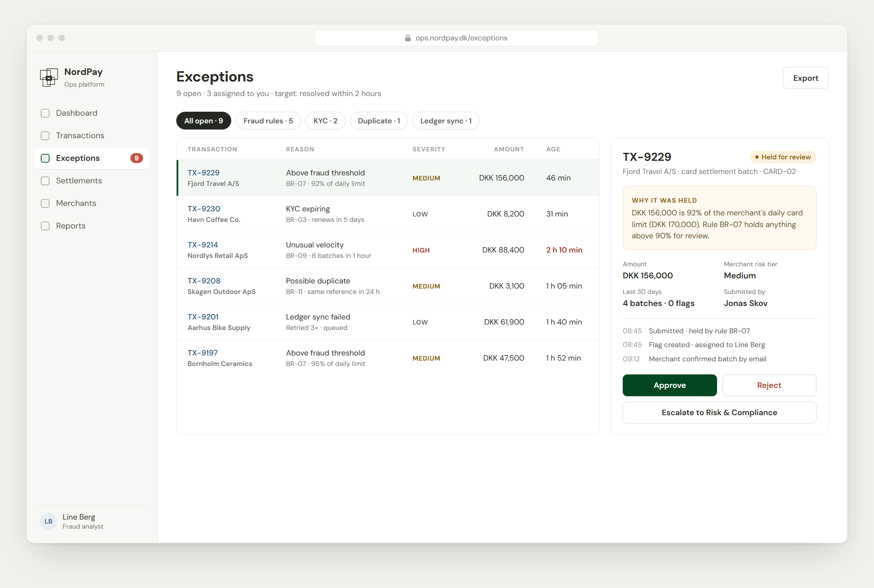The width and height of the screenshot is (874, 588).
Task: Filter by Ledger sync · 1
Action: (x=446, y=121)
